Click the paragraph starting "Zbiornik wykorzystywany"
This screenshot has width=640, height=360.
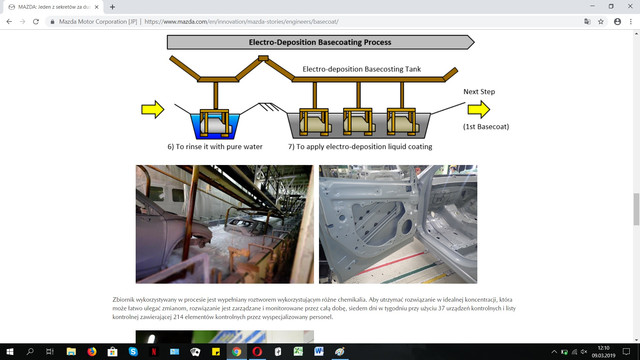pyautogui.click(x=314, y=308)
